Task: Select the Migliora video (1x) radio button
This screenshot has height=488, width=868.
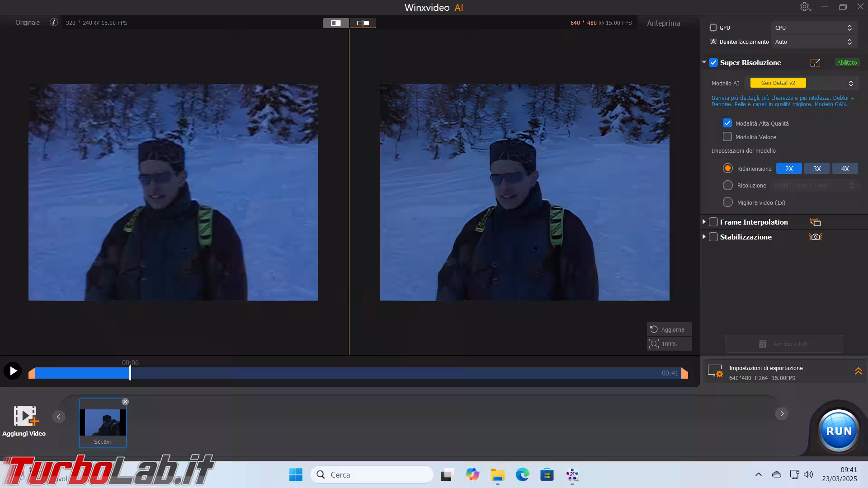Action: coord(727,202)
